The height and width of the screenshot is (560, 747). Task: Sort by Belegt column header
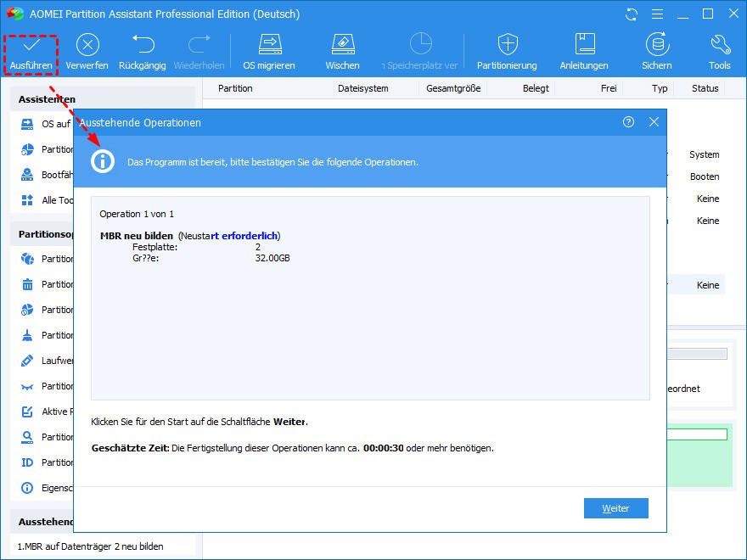coord(536,88)
